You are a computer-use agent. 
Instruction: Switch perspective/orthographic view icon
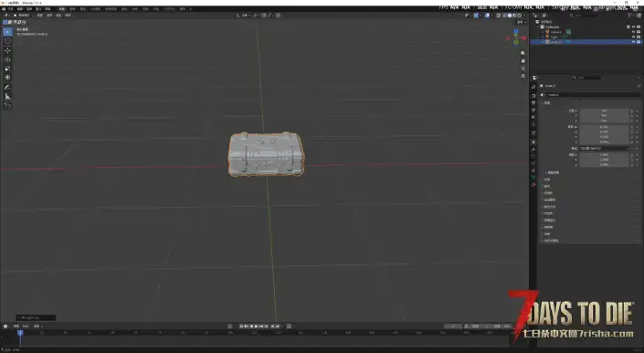(x=523, y=76)
